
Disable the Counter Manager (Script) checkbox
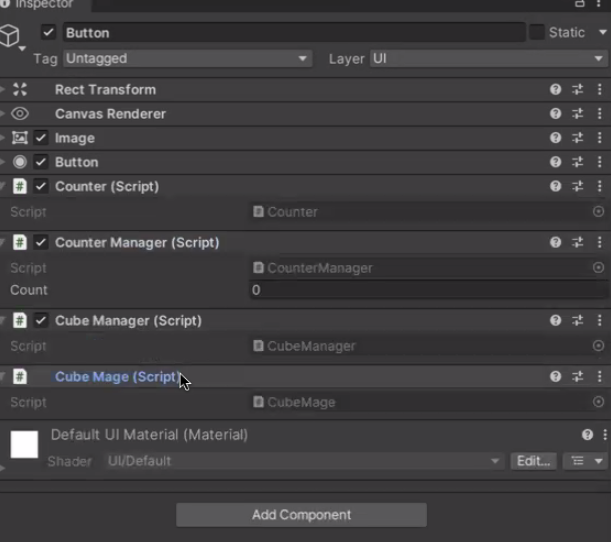point(41,242)
